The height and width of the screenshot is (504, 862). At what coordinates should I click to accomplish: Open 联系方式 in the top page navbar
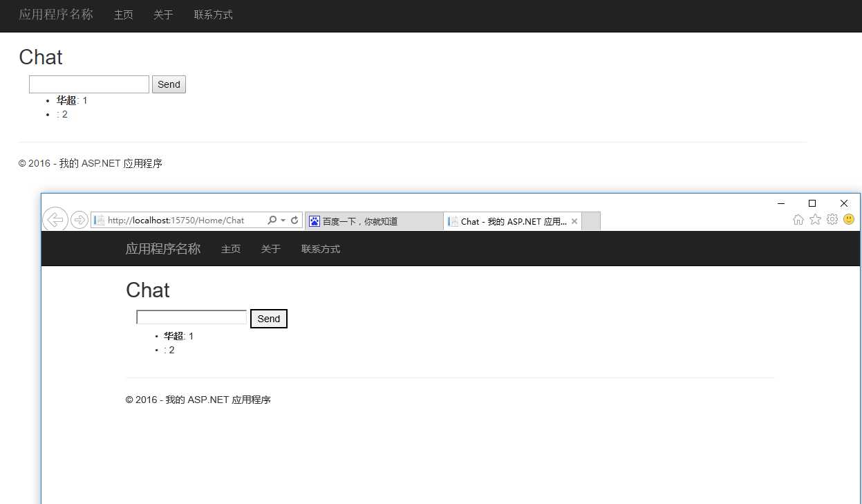coord(214,15)
